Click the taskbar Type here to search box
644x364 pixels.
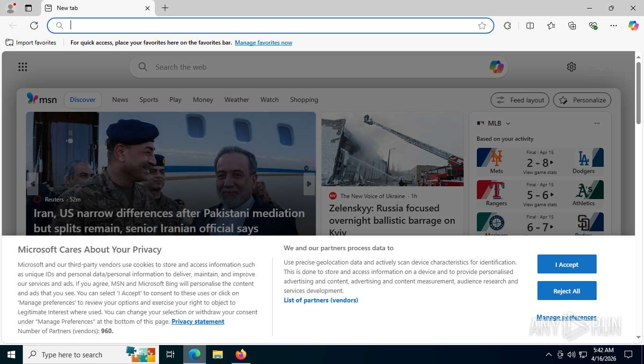pos(91,355)
